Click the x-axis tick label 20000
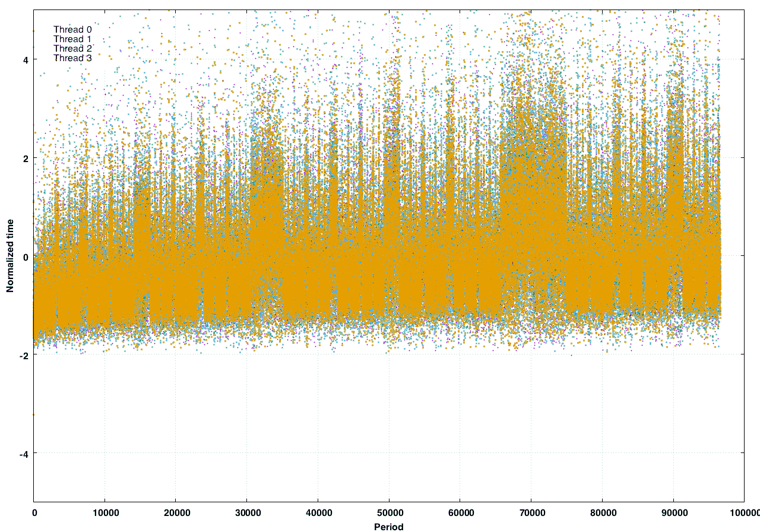The image size is (760, 532). [x=176, y=512]
